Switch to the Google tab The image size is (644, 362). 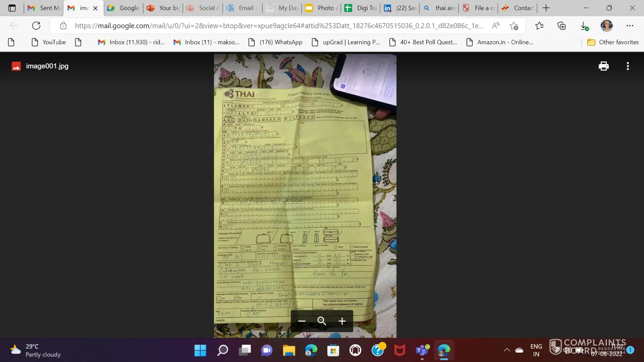tap(123, 8)
